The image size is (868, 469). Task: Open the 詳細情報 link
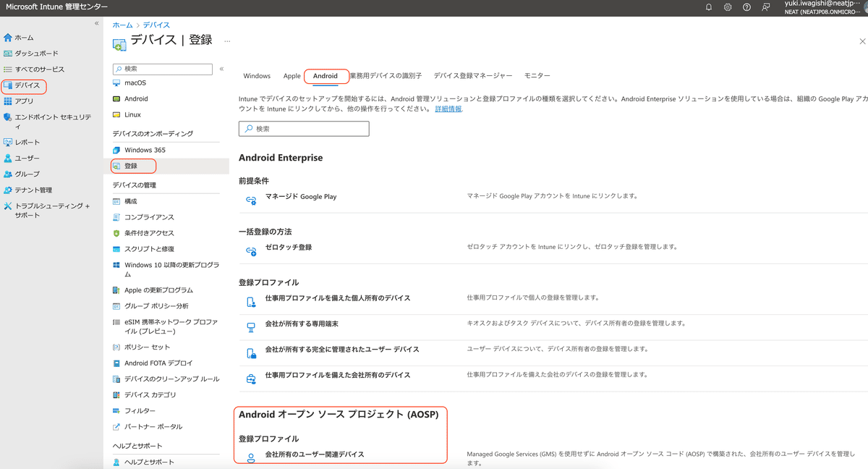pyautogui.click(x=448, y=109)
